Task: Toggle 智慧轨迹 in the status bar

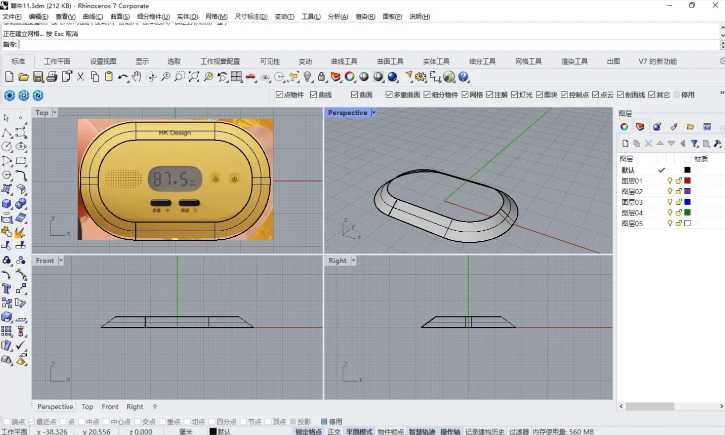Action: point(423,431)
